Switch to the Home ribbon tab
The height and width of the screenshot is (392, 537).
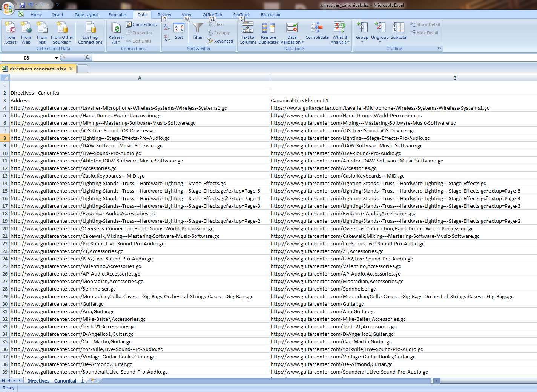coord(36,15)
